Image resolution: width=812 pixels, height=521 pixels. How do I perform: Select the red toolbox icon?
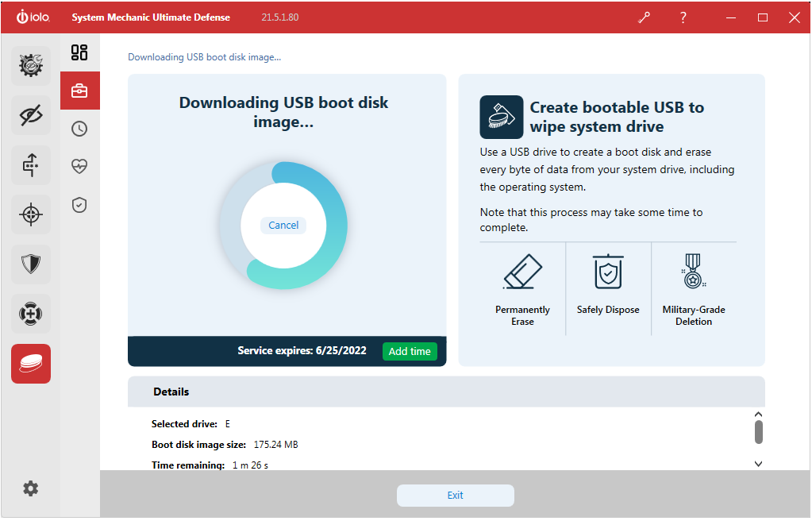[79, 91]
